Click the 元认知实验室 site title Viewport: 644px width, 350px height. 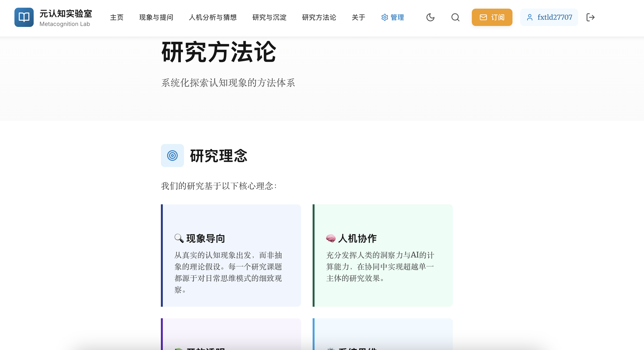(66, 13)
